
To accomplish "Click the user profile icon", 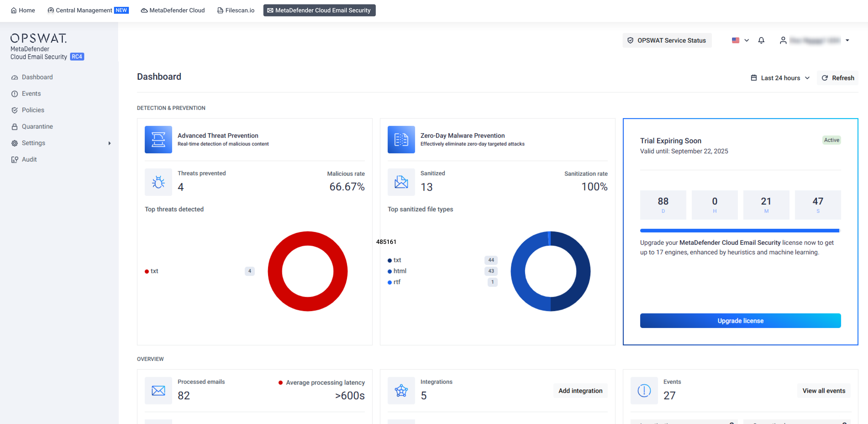I will [x=783, y=41].
